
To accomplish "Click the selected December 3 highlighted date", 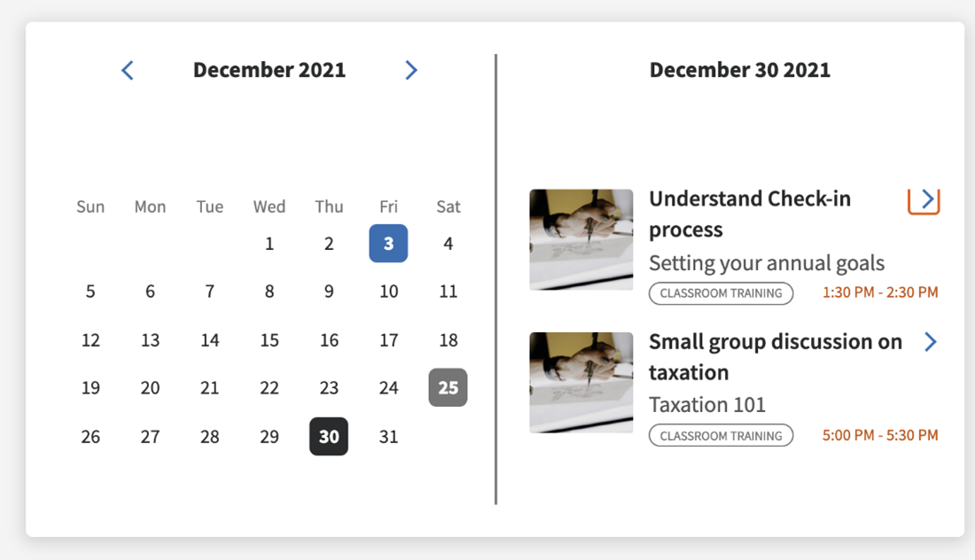I will click(x=388, y=243).
